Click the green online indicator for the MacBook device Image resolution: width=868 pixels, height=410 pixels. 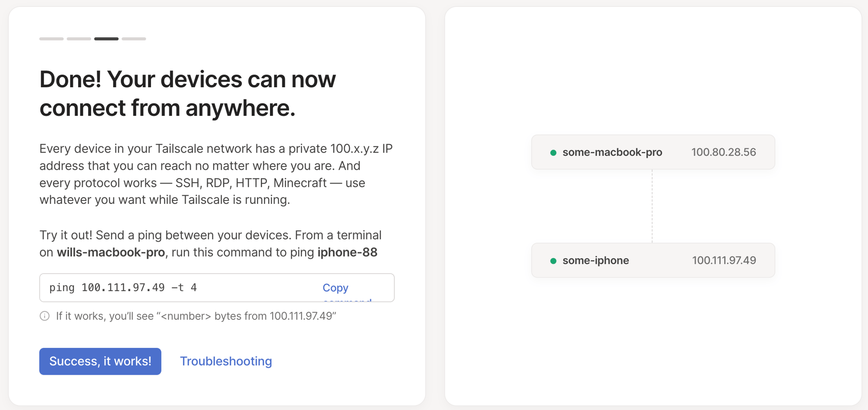553,152
